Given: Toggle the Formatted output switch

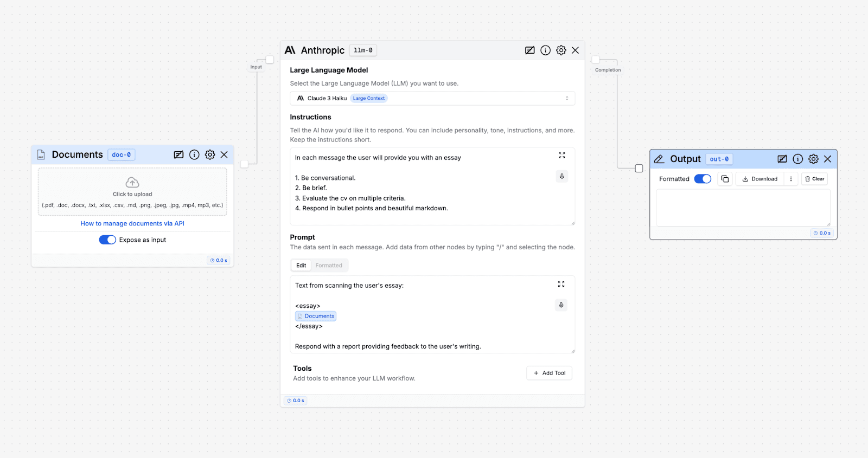Looking at the screenshot, I should 703,179.
